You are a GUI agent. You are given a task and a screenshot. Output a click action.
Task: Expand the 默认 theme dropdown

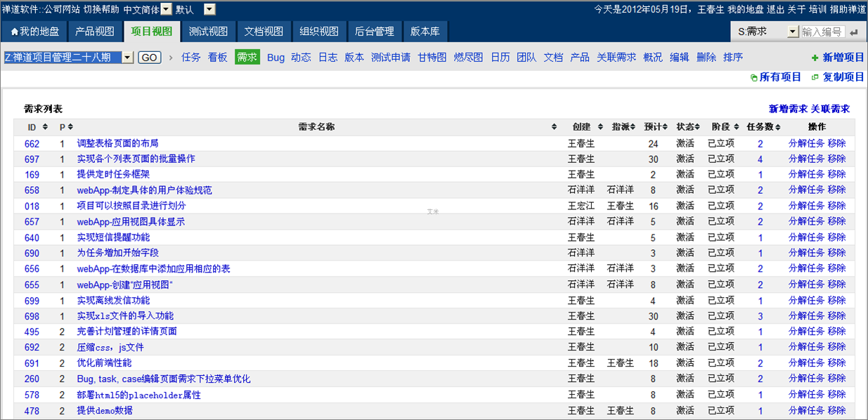[x=209, y=10]
